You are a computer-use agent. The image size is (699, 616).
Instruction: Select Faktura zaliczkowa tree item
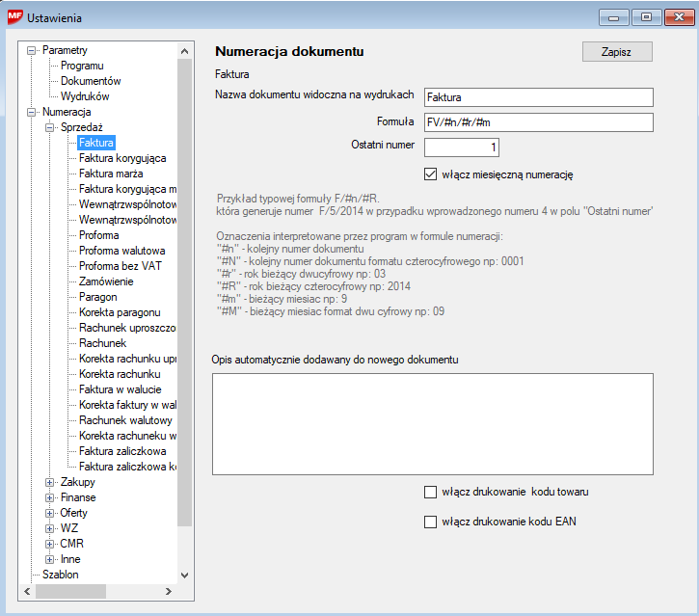(x=121, y=451)
